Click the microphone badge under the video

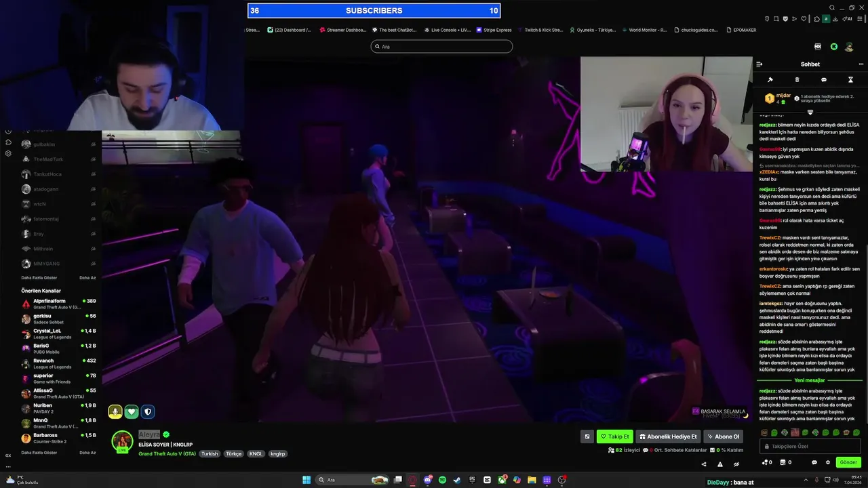pos(115,411)
